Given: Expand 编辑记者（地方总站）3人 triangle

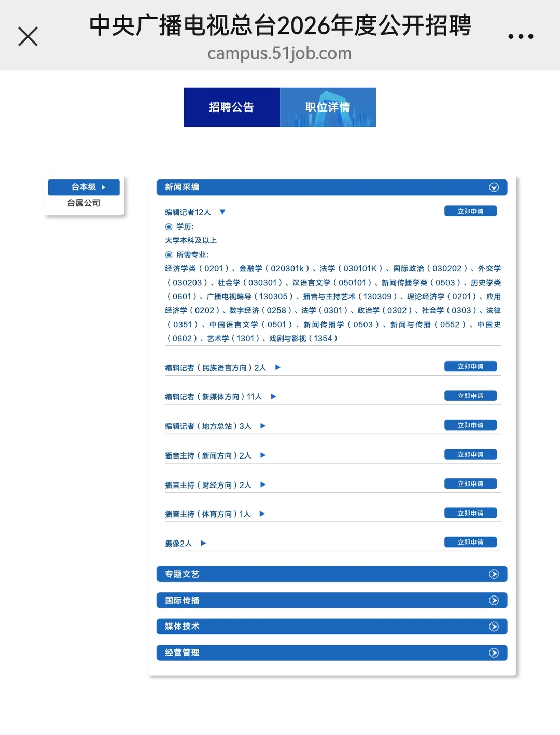Looking at the screenshot, I should point(263,426).
